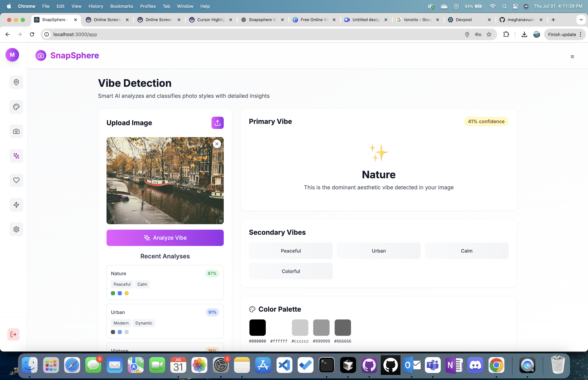Open the settings gear sidebar icon
Screen dimensions: 588x380
pos(16,229)
